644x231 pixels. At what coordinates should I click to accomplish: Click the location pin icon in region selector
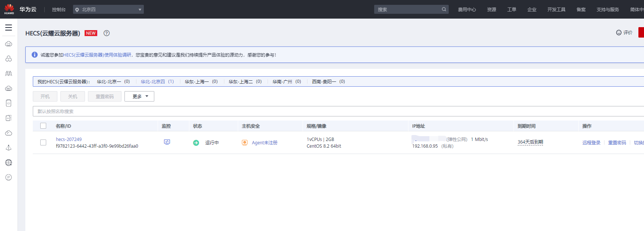coord(77,10)
